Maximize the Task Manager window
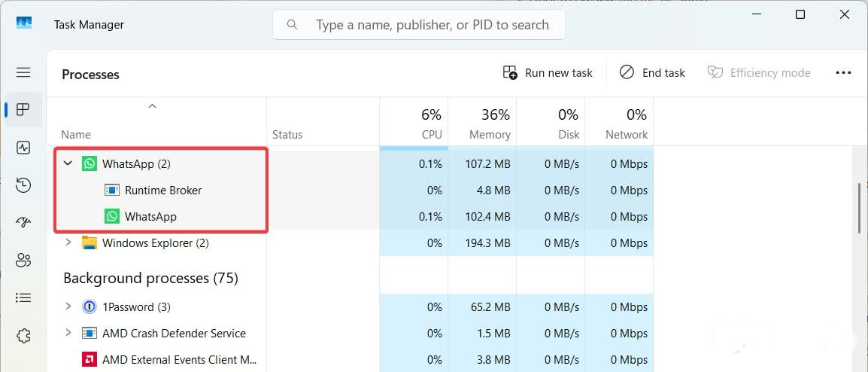Viewport: 868px width, 372px height. pos(800,15)
